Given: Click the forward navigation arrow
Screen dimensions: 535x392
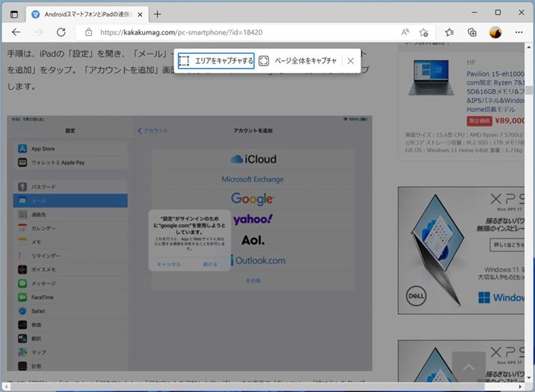Looking at the screenshot, I should [39, 32].
